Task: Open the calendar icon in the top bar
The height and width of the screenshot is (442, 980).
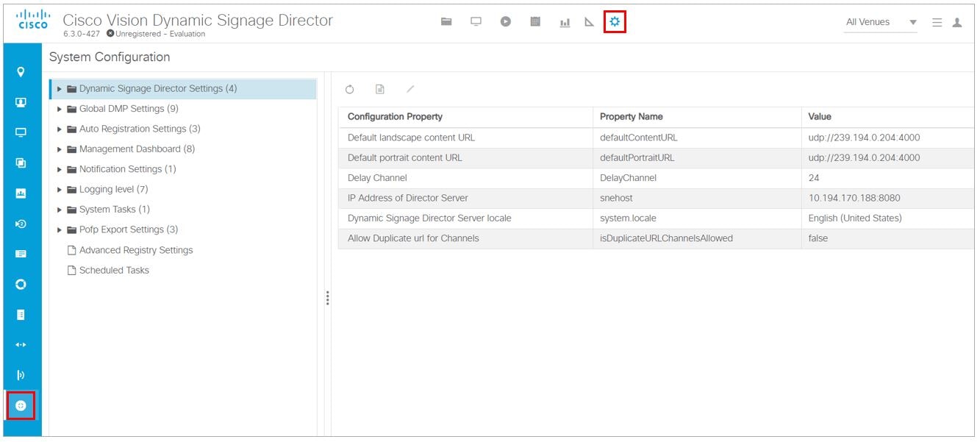Action: tap(535, 22)
